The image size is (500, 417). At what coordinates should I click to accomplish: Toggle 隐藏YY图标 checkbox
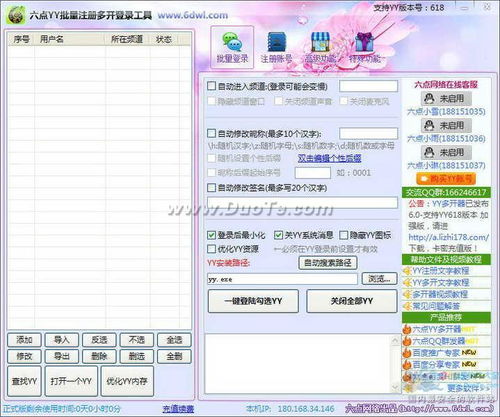[x=343, y=235]
